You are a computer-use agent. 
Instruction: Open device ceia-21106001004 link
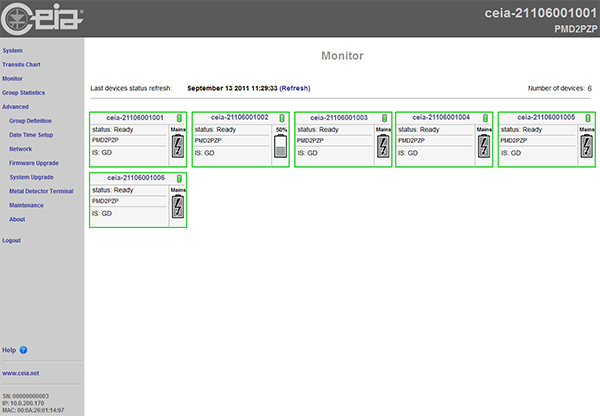point(441,117)
